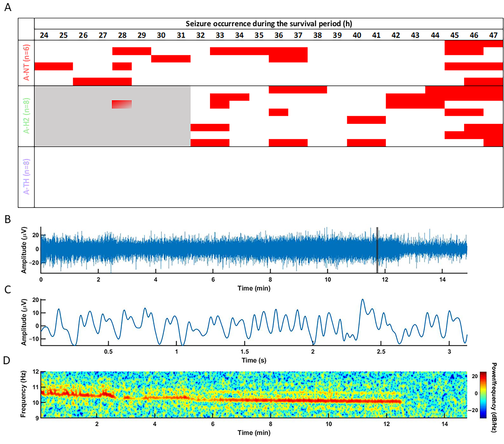
Task: Click the 'Seizure occurrence during the survival period' title
Action: coord(268,24)
